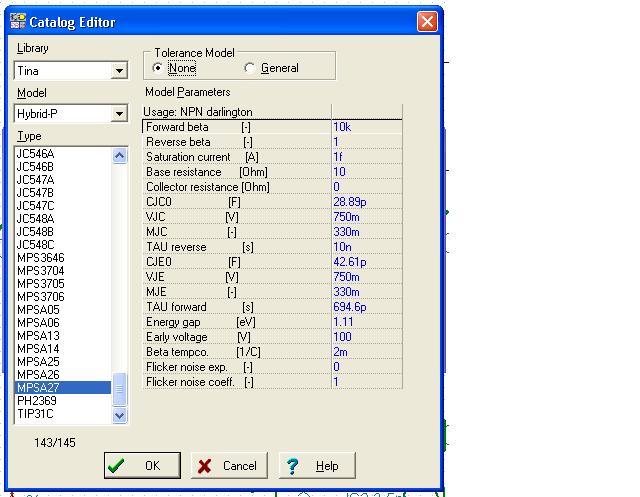Select JC546A in the Type list
Image resolution: width=640 pixels, height=497 pixels.
coord(63,154)
